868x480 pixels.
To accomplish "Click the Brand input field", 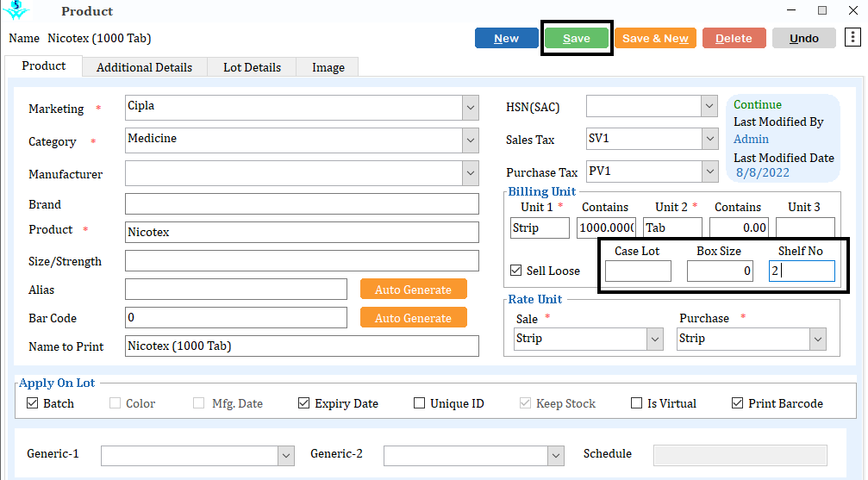I will (x=302, y=203).
